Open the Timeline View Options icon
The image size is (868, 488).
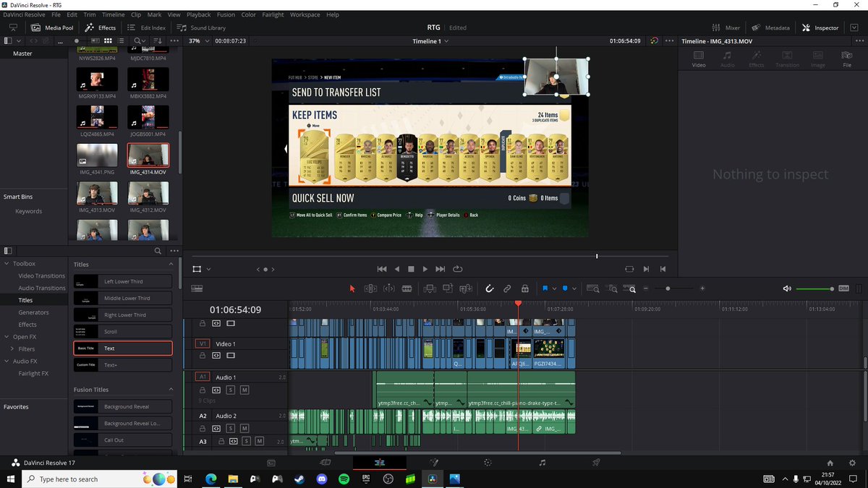[x=197, y=288]
